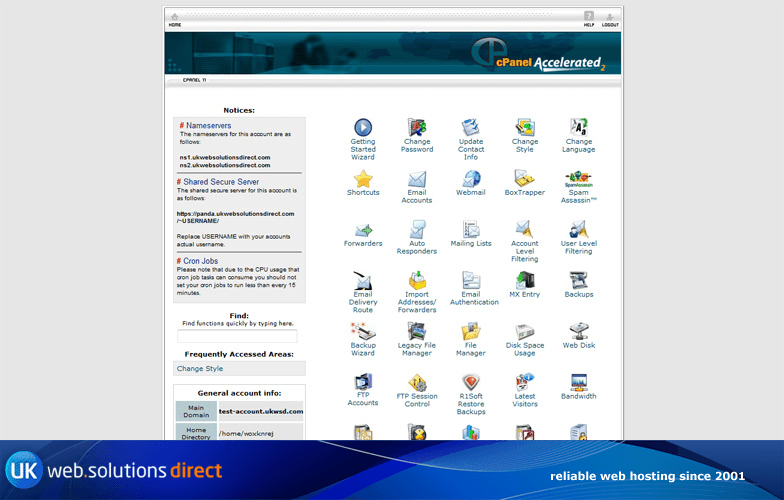Open the Webmail icon
The height and width of the screenshot is (500, 784).
[x=471, y=178]
